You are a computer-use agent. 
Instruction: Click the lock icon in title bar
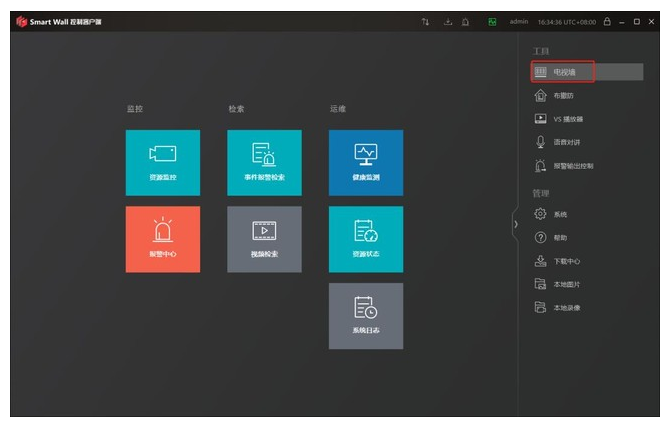(x=606, y=21)
